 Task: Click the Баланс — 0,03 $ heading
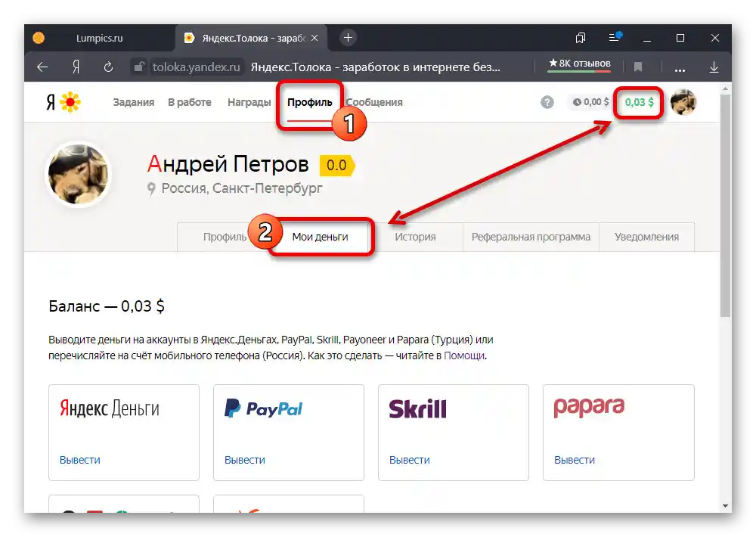[107, 306]
